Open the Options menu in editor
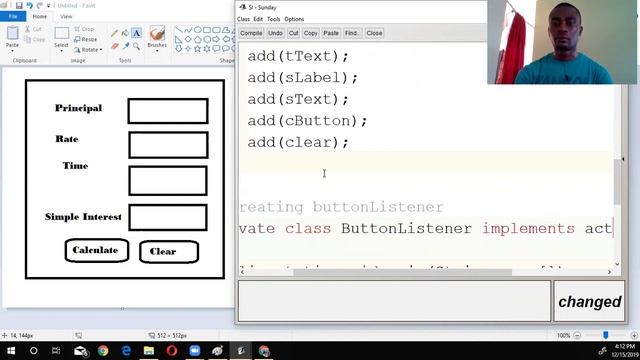Image resolution: width=640 pixels, height=360 pixels. point(294,19)
